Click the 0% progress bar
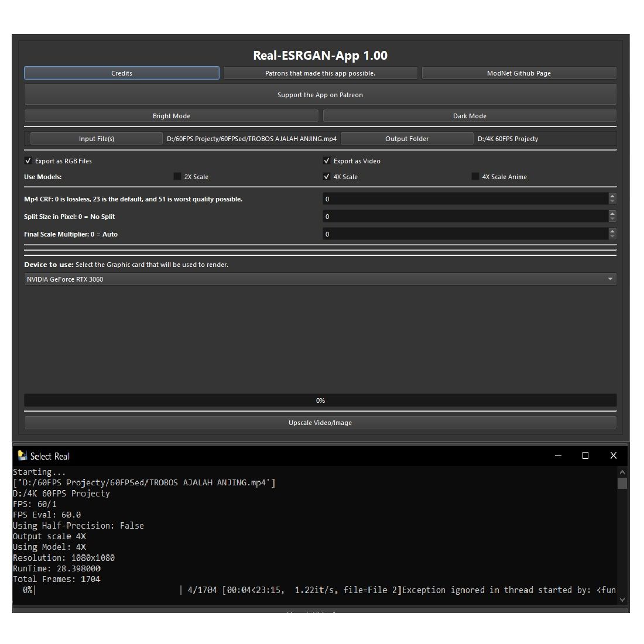The height and width of the screenshot is (644, 644). (x=320, y=400)
